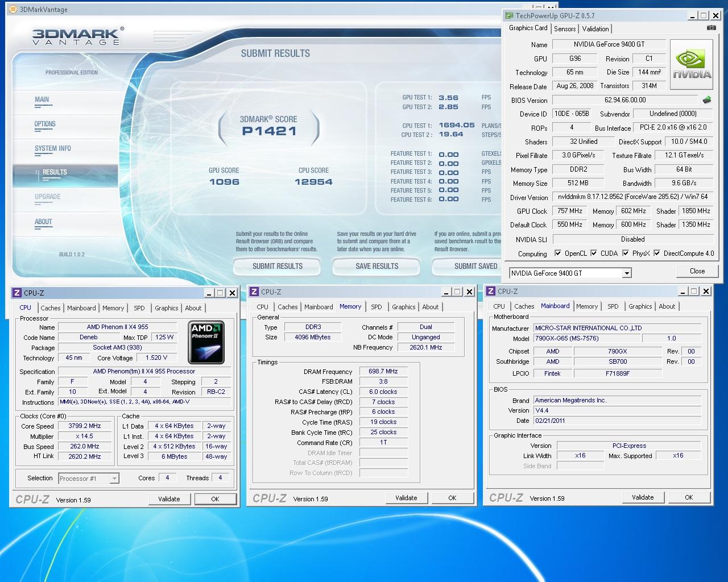Image resolution: width=728 pixels, height=582 pixels.
Task: Click Validate in the left CPU-Z window
Action: tap(169, 499)
